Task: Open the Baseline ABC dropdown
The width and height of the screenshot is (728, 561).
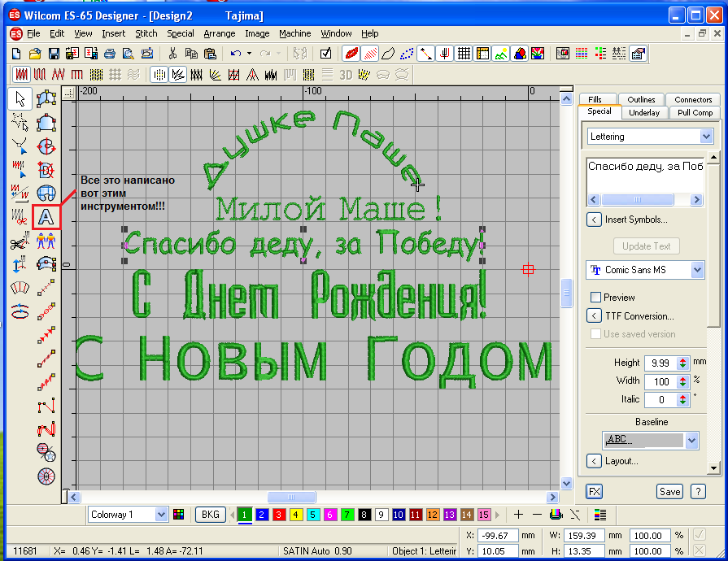Action: coord(691,440)
